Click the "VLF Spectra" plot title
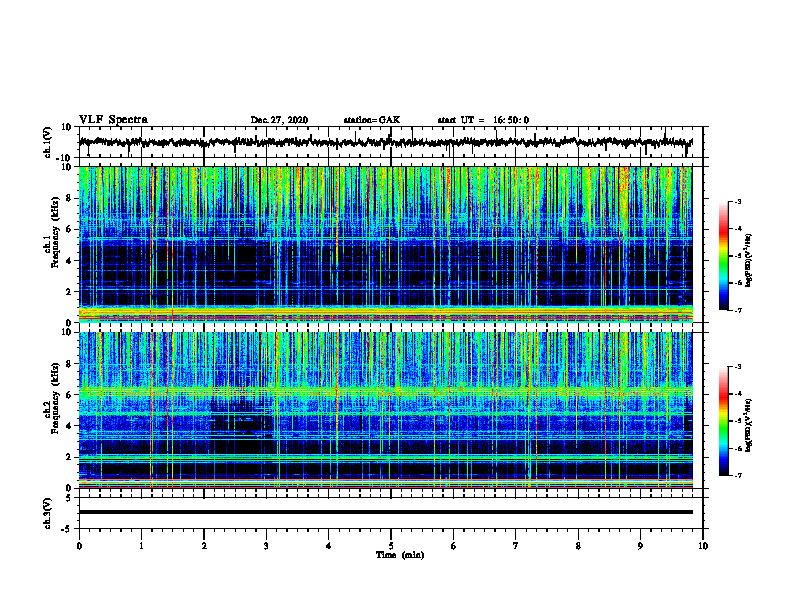 [x=113, y=120]
